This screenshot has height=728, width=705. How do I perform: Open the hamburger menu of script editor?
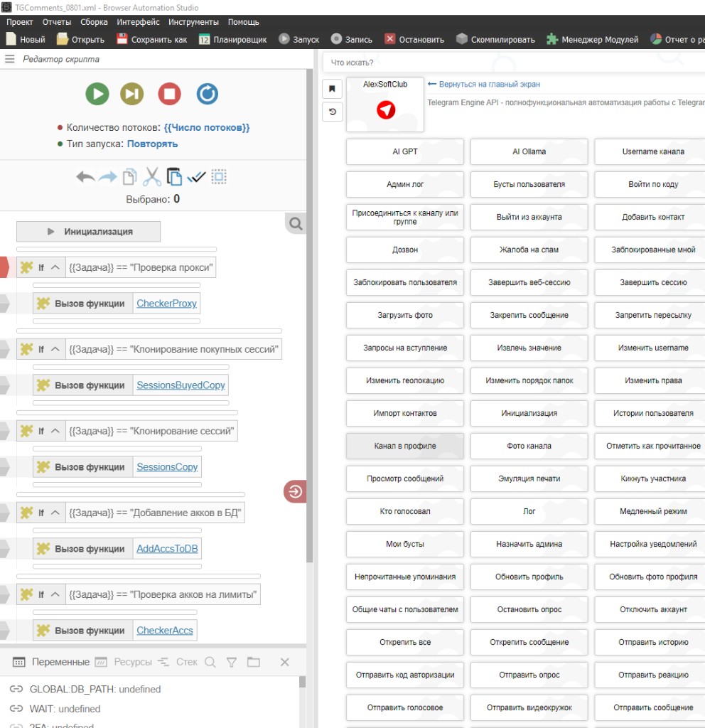pos(10,59)
